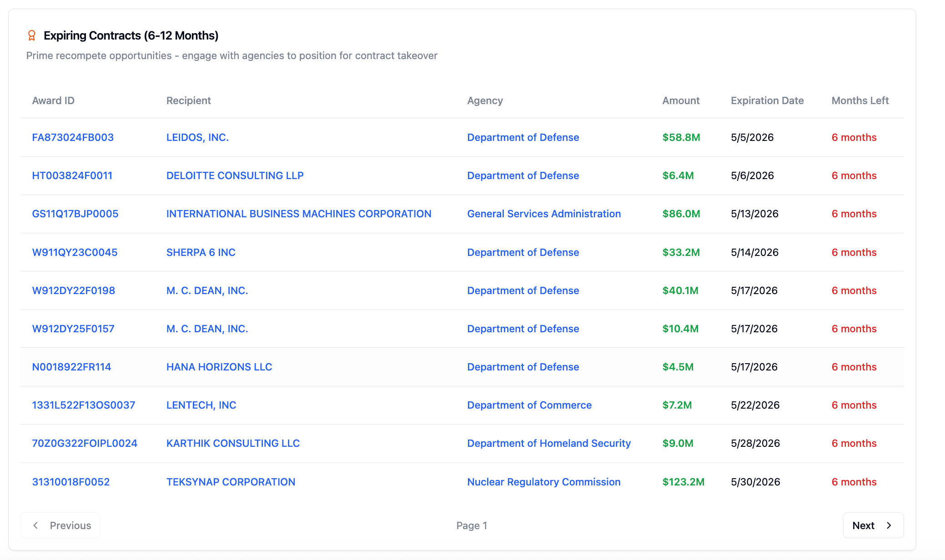Click the right chevron in Next button
This screenshot has width=945, height=560.
[889, 525]
